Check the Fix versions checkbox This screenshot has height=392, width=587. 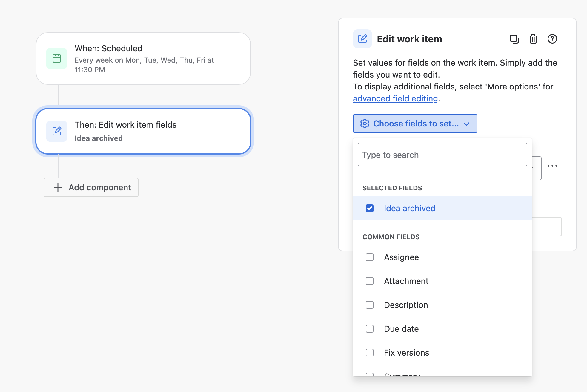(x=370, y=353)
